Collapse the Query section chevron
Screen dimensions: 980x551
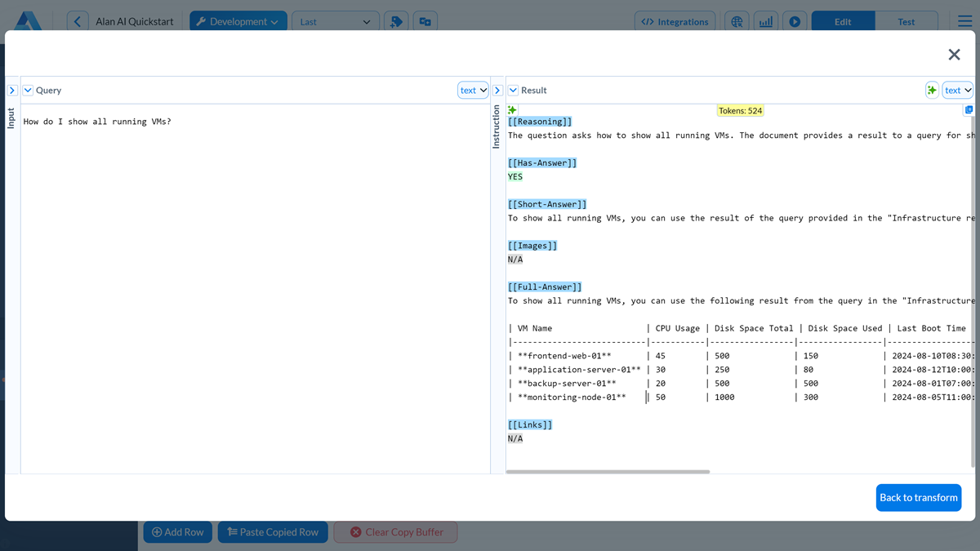point(28,91)
